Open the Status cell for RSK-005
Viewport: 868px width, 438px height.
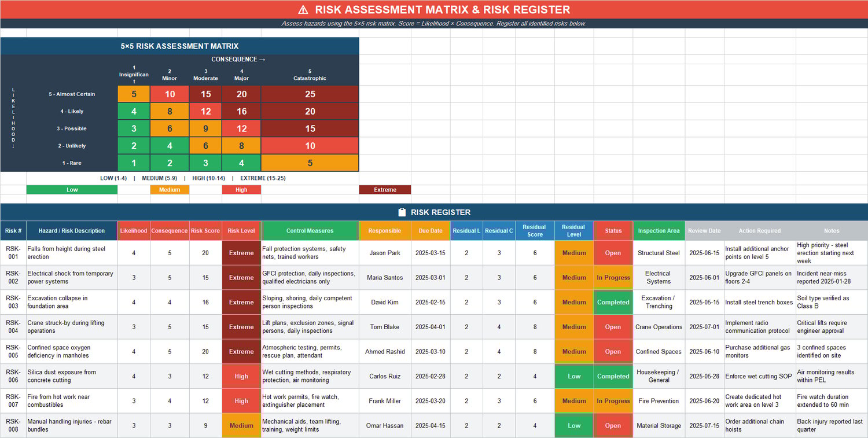click(613, 351)
